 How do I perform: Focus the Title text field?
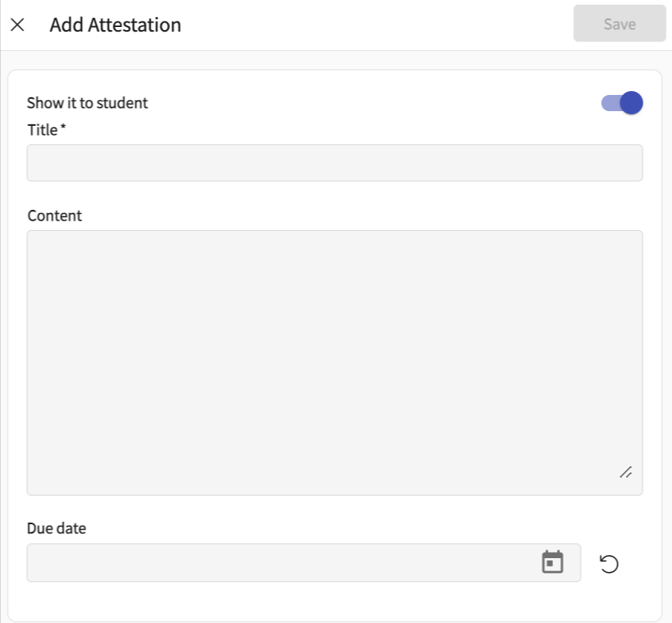pos(334,163)
